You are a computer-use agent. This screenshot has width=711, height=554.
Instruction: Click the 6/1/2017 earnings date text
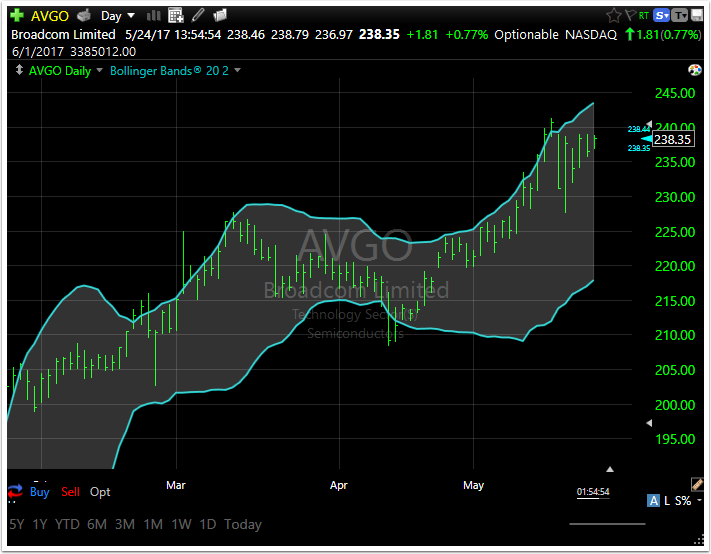38,52
